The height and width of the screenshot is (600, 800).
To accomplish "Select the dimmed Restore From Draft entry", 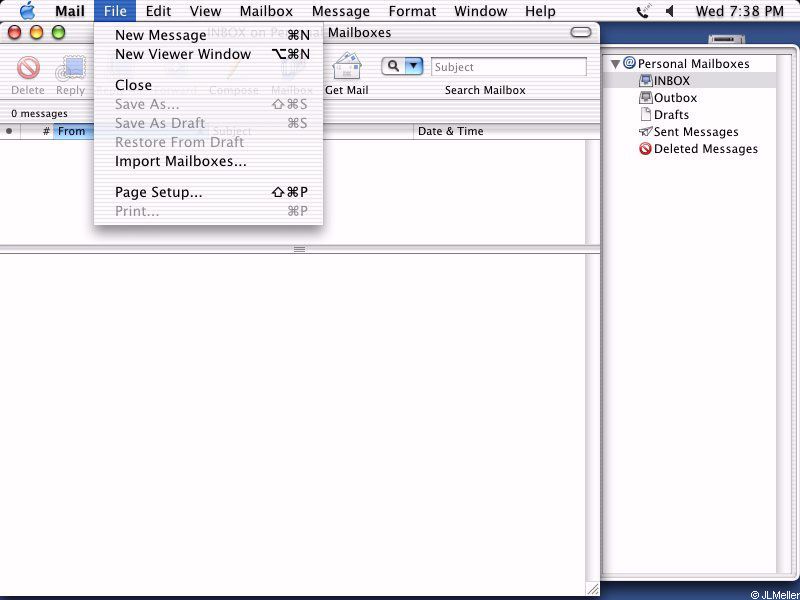I will point(209,142).
